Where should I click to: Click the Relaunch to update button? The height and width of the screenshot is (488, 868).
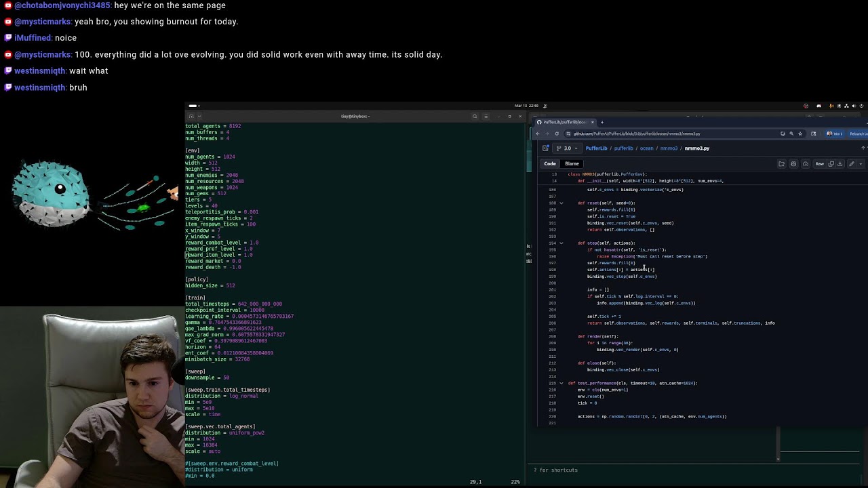(858, 134)
